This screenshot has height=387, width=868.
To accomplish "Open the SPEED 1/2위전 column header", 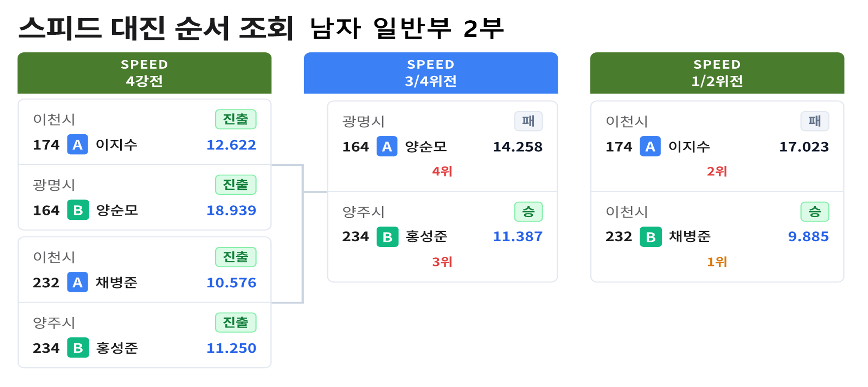I will point(717,73).
